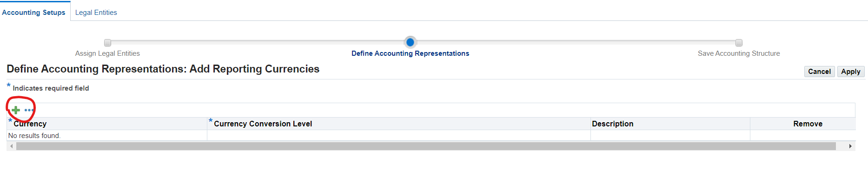The height and width of the screenshot is (171, 868).
Task: Jump to the Save Accounting Structure step label
Action: pos(739,53)
